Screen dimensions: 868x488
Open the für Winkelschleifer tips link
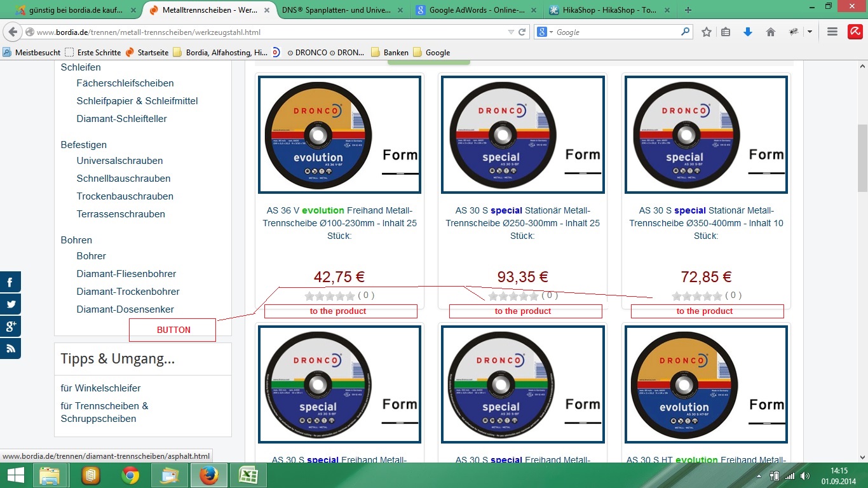(x=100, y=388)
